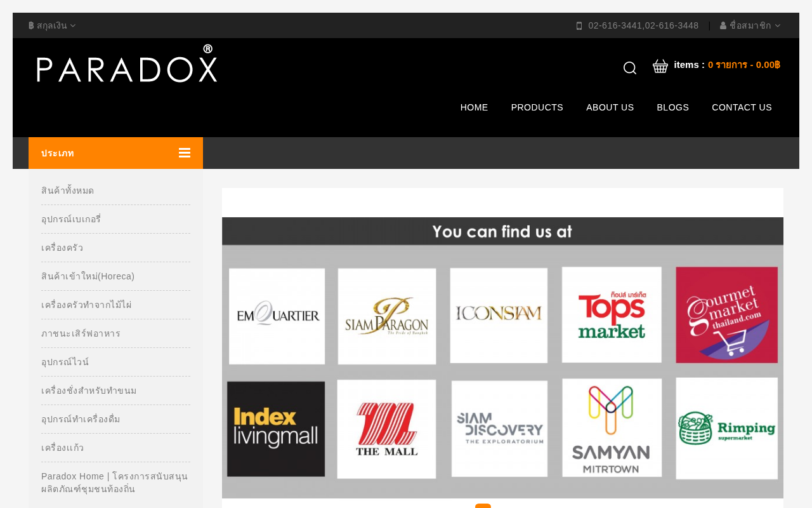Select the สินค้าทั้งหมด category
Viewport: 812px width, 508px height.
pos(68,190)
